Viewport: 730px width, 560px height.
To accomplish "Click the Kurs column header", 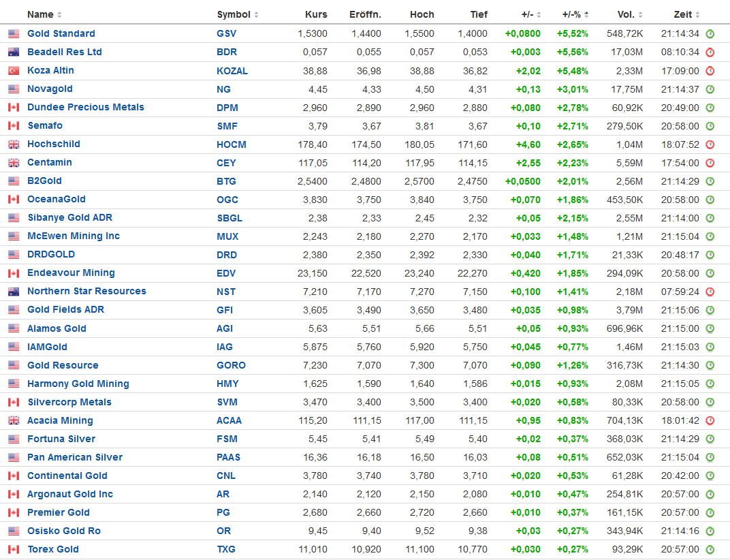I will [x=316, y=14].
